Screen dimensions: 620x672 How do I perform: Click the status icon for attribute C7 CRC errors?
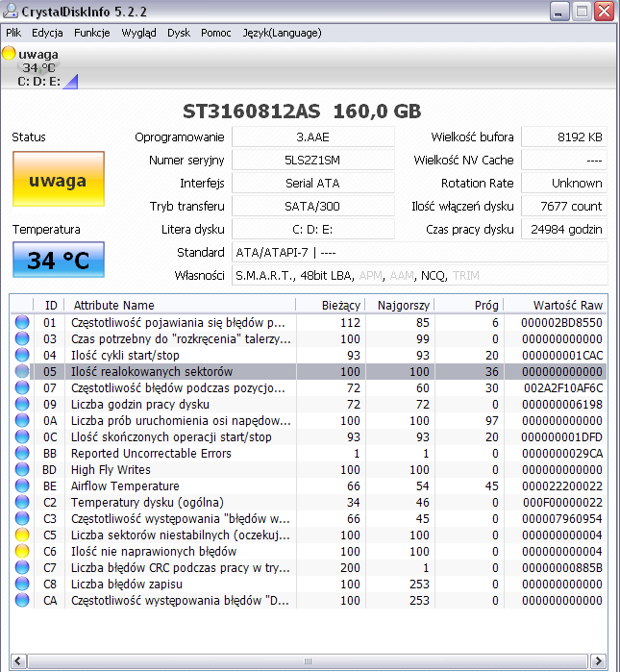pos(22,567)
